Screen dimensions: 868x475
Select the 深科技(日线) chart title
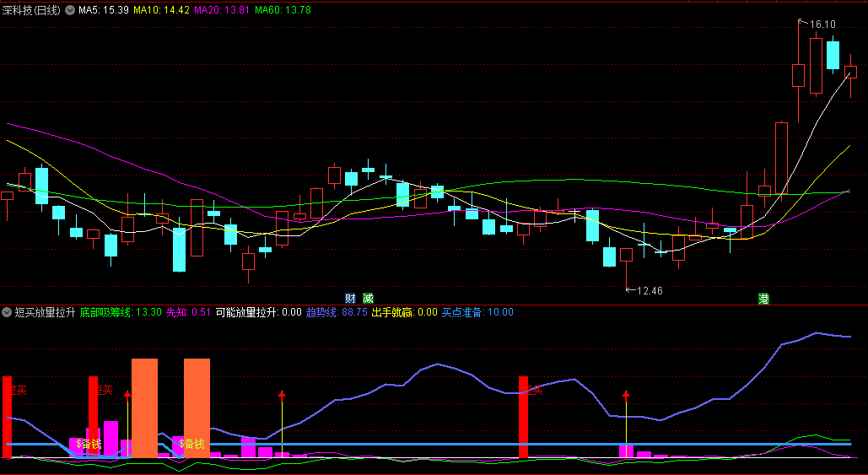pyautogui.click(x=31, y=10)
